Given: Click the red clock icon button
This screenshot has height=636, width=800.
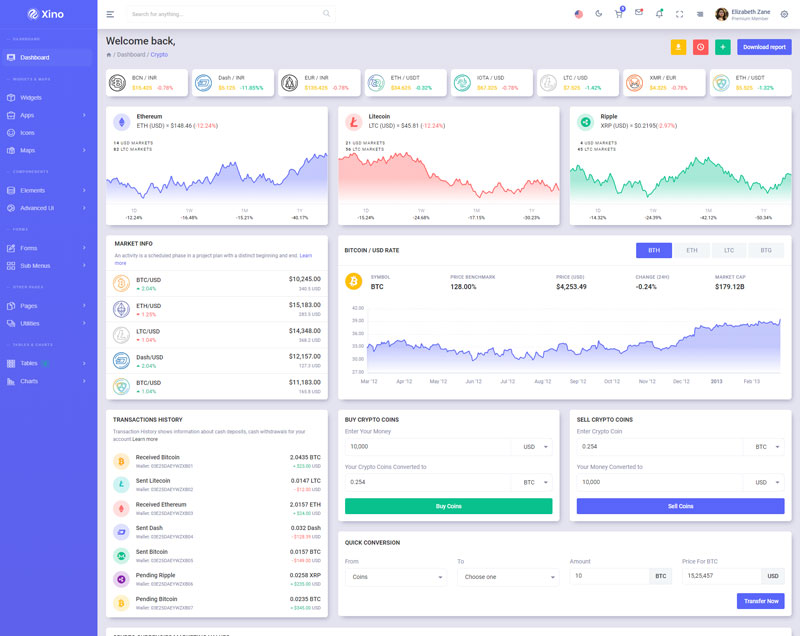Looking at the screenshot, I should click(700, 47).
